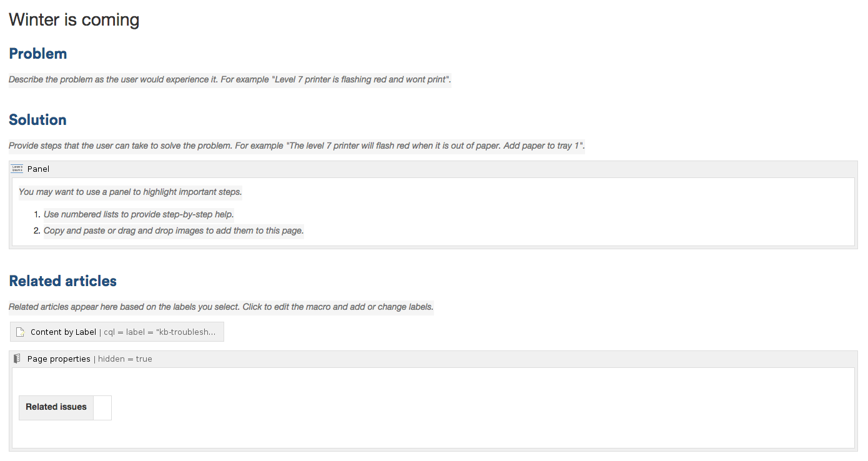Select the "Provide steps" placeholder text
Viewport: 868px width, 461px height.
(296, 146)
